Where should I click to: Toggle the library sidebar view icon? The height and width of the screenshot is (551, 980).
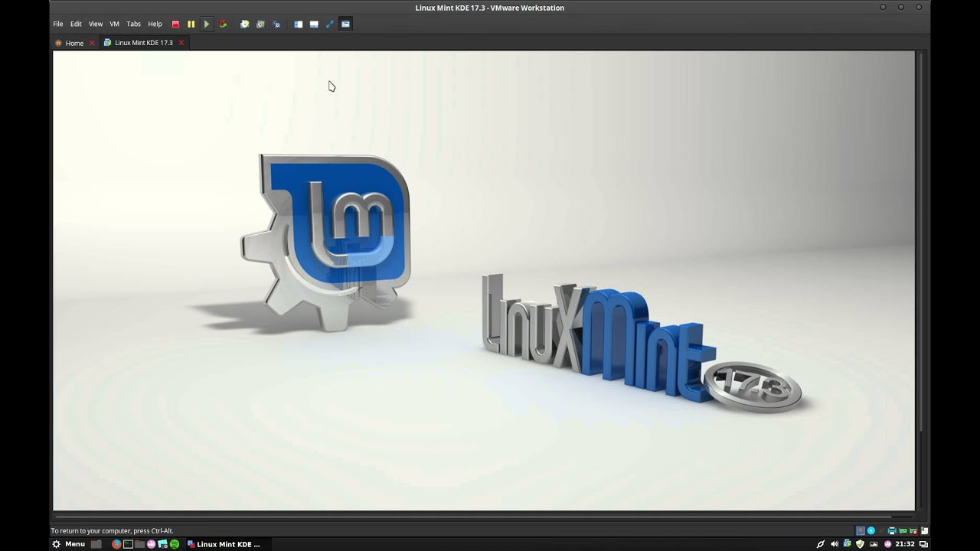[298, 24]
